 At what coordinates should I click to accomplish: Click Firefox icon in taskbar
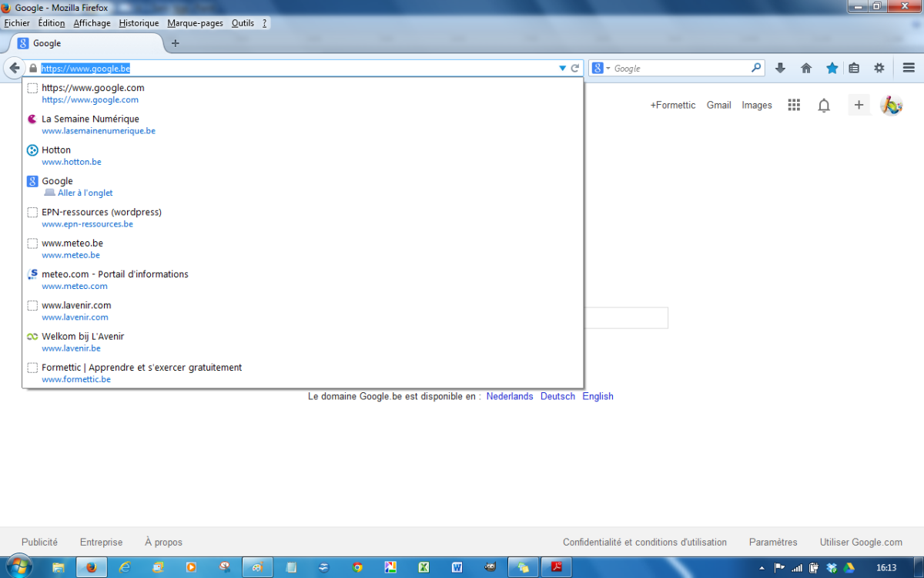pyautogui.click(x=91, y=567)
